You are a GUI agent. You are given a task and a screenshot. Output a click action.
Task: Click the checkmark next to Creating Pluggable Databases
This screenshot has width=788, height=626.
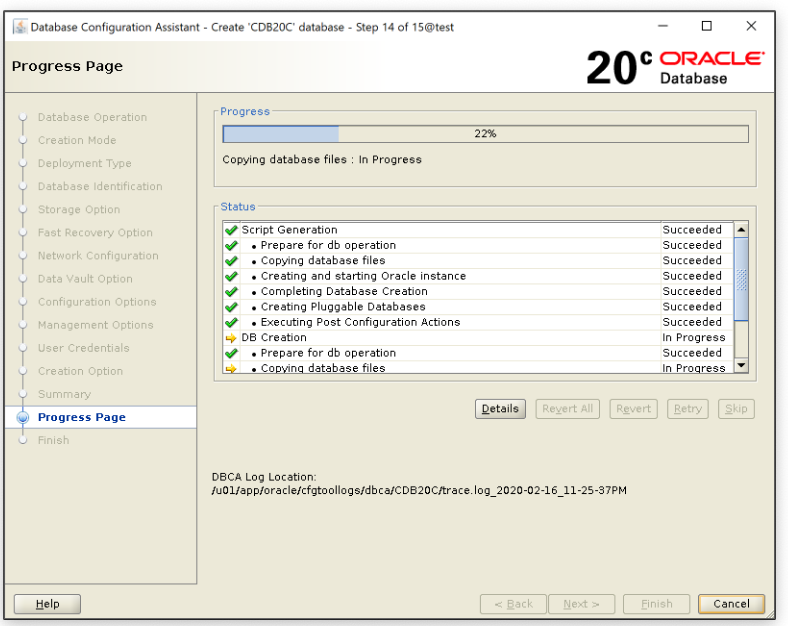click(231, 307)
